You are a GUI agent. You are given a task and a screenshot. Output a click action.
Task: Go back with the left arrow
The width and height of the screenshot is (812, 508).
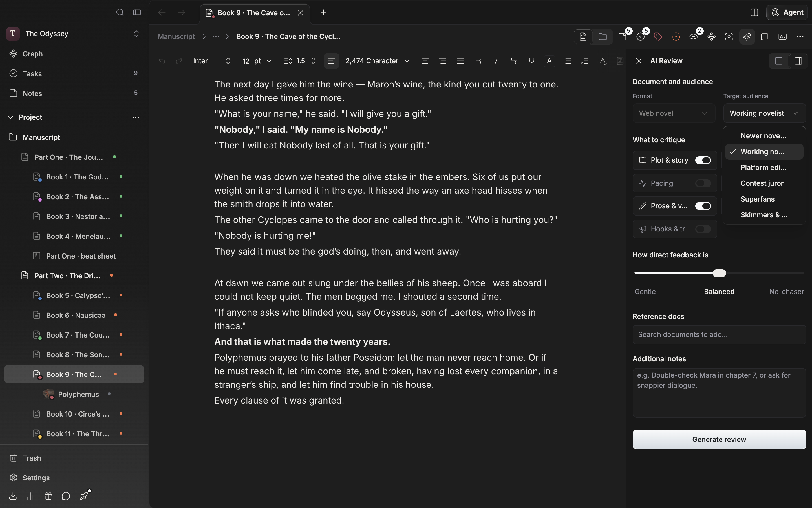click(162, 12)
